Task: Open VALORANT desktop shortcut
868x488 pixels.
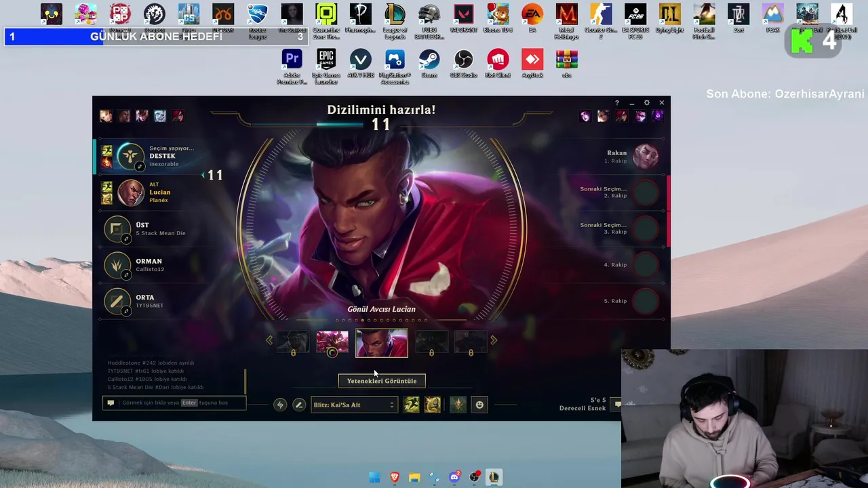Action: click(x=464, y=18)
